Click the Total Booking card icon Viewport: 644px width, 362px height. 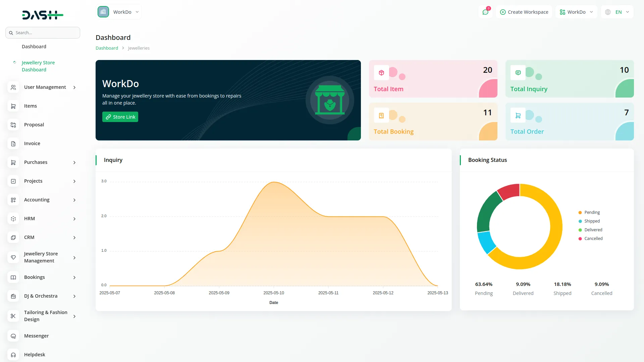click(x=381, y=116)
